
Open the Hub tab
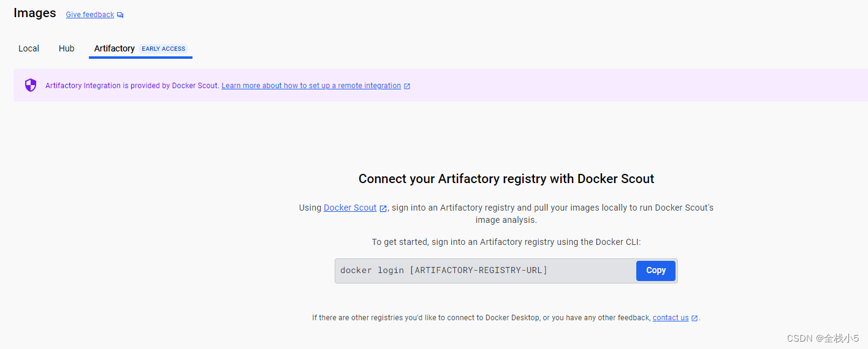pos(67,48)
